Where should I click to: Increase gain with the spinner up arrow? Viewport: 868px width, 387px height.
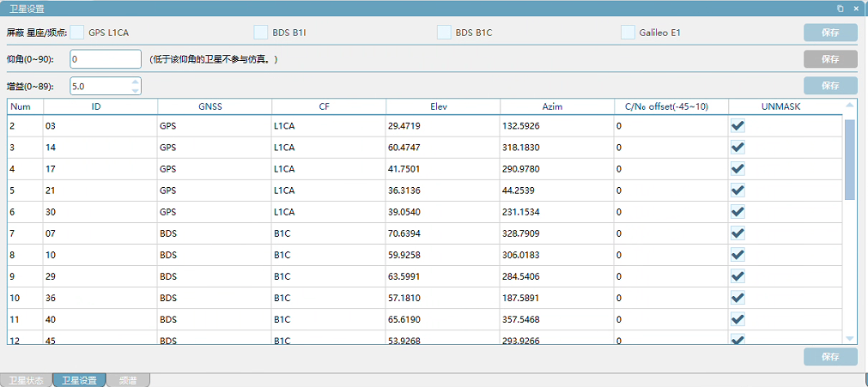(135, 82)
